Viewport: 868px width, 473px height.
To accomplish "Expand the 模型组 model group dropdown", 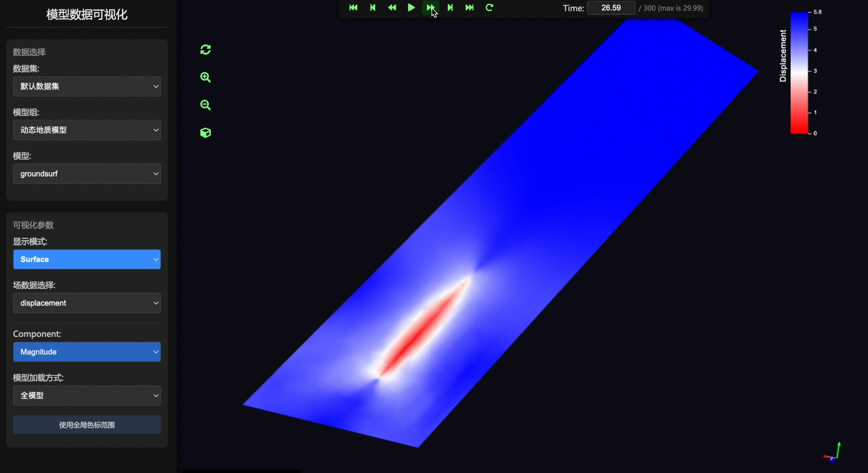I will coord(87,130).
